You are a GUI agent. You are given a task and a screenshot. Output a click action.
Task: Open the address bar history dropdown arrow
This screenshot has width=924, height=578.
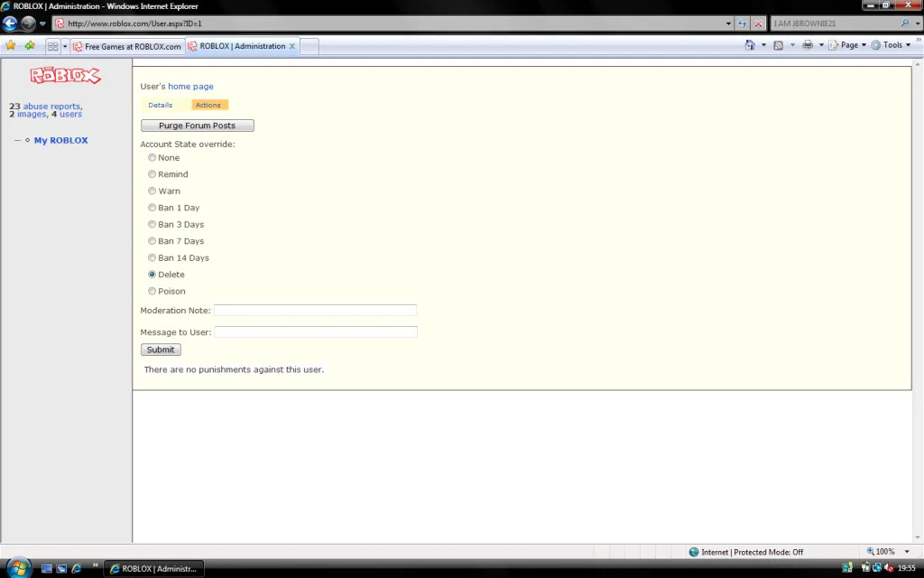(x=728, y=23)
